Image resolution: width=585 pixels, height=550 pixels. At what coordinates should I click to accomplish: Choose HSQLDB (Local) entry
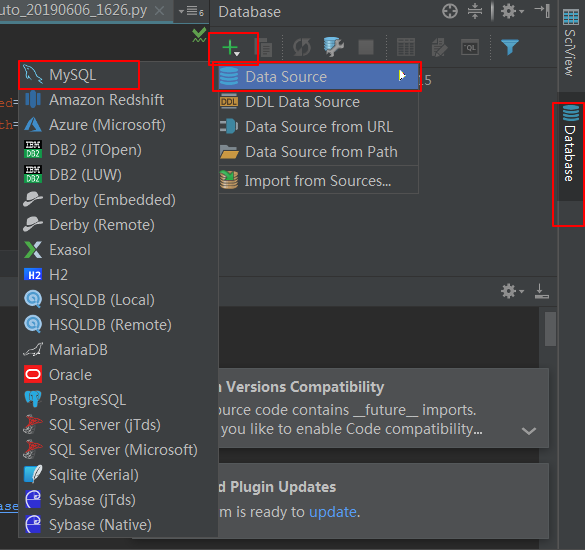pyautogui.click(x=118, y=300)
